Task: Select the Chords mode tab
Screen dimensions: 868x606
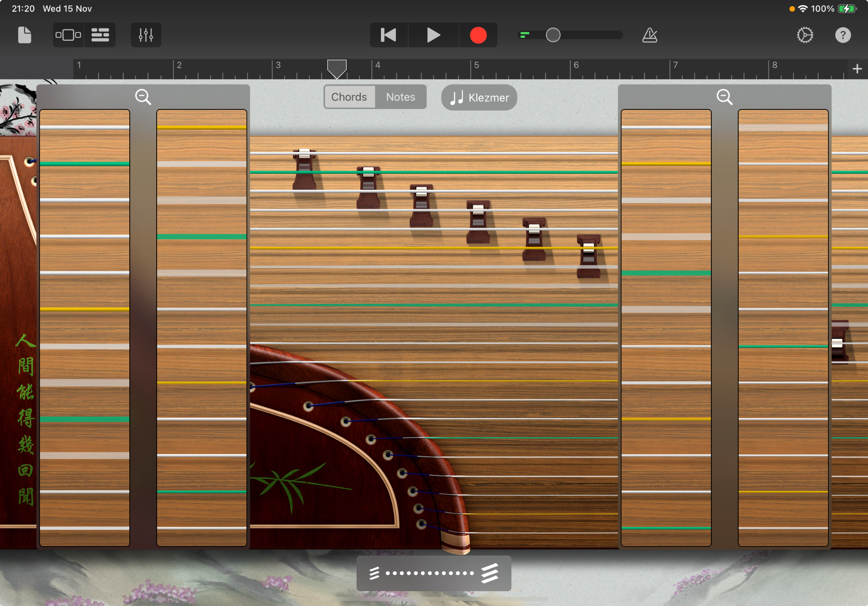Action: (349, 97)
